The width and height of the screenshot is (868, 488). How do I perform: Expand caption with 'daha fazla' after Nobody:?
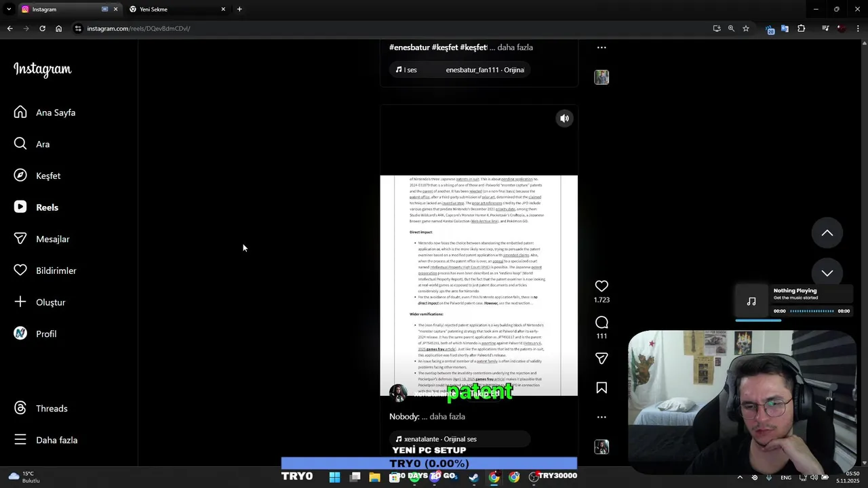447,416
